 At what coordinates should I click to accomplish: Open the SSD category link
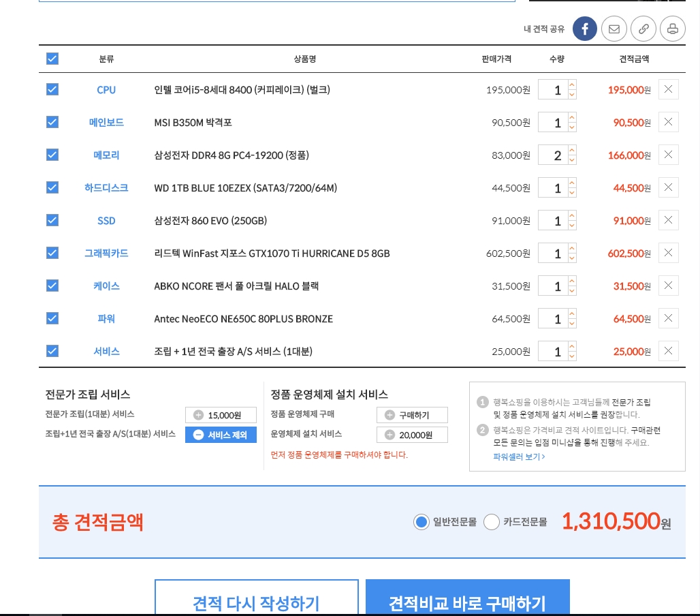tap(106, 221)
